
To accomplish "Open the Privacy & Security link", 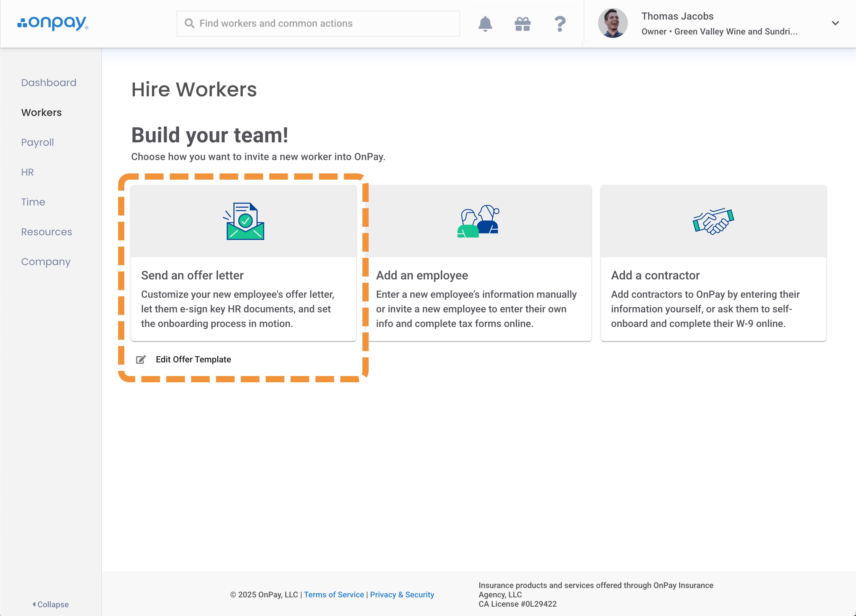I will point(402,595).
